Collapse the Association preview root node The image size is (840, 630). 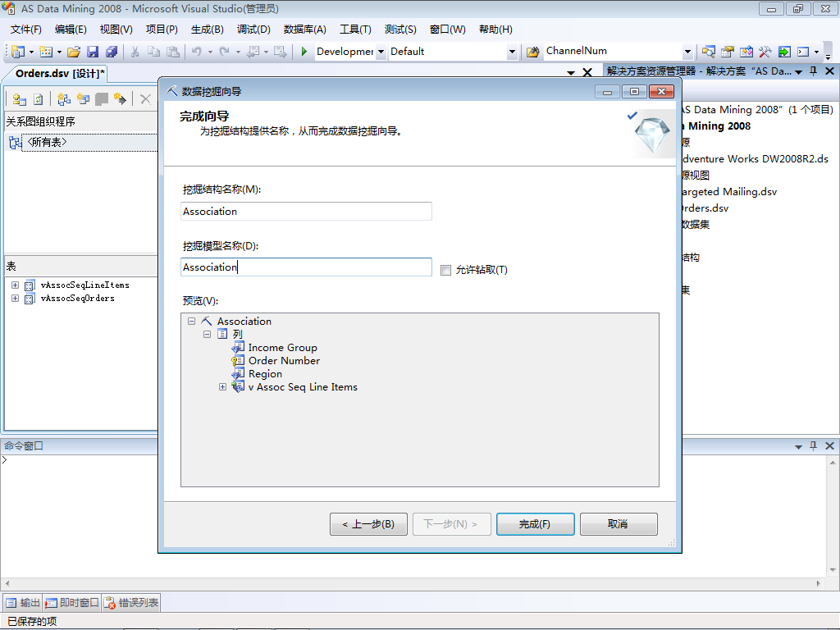[x=191, y=322]
